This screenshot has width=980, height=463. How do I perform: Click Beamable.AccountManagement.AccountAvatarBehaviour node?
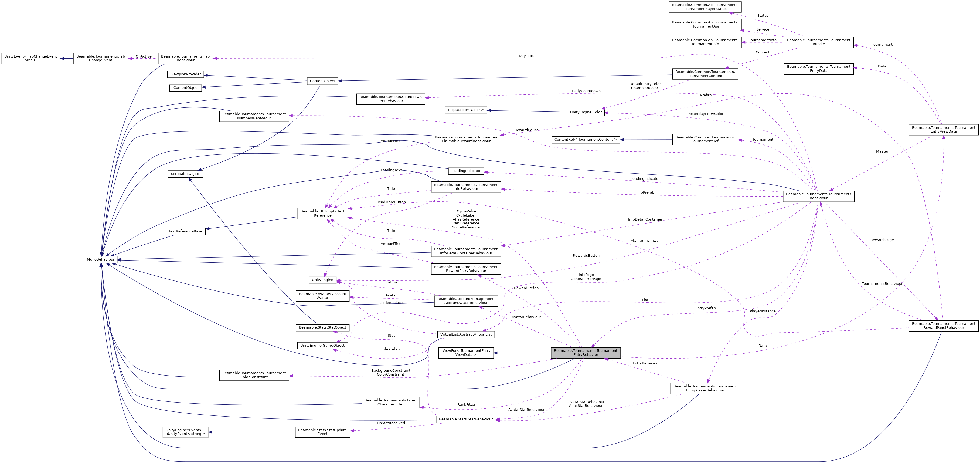pos(466,301)
